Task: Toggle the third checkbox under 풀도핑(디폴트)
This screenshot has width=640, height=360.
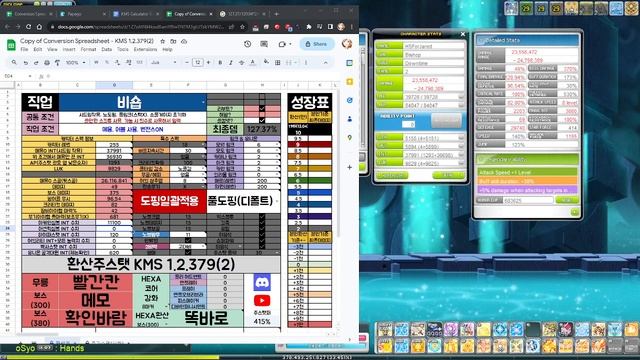Action: tap(262, 229)
